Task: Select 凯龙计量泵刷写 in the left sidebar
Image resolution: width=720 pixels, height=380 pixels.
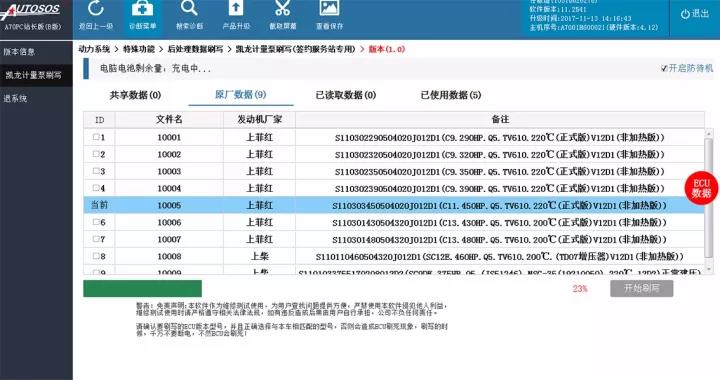Action: tap(33, 75)
